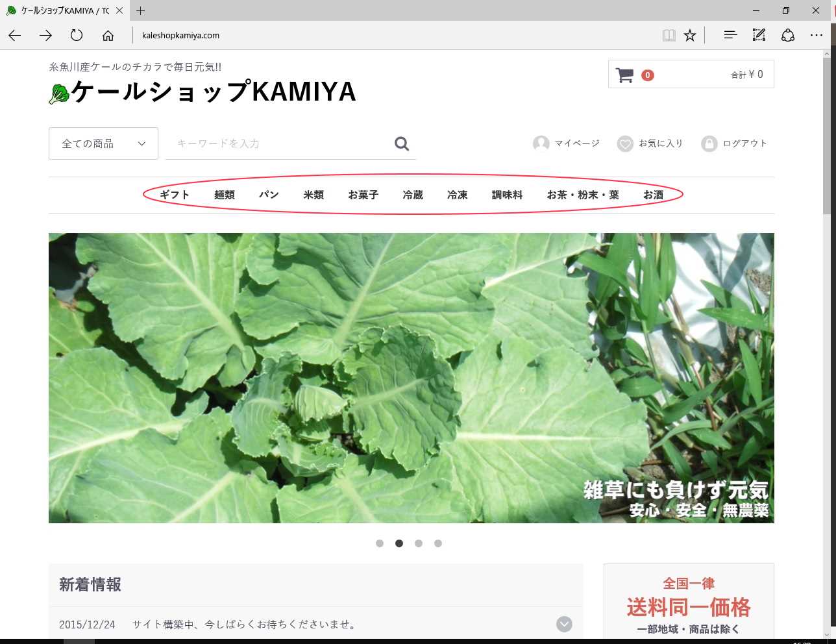Open お気に入り favorites
836x644 pixels.
click(650, 143)
